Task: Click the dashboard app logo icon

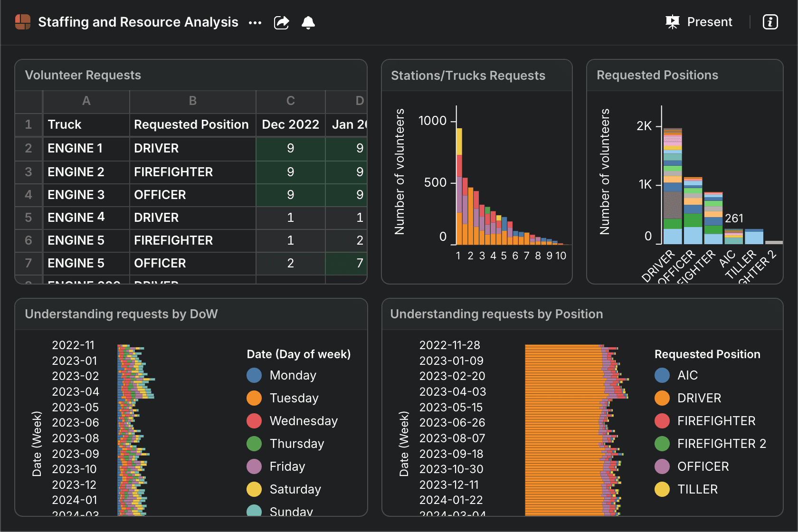Action: pos(23,22)
